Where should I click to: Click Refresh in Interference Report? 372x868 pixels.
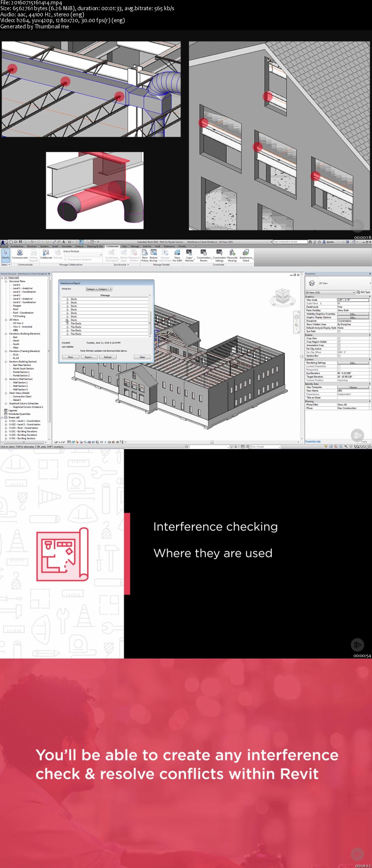click(x=108, y=357)
